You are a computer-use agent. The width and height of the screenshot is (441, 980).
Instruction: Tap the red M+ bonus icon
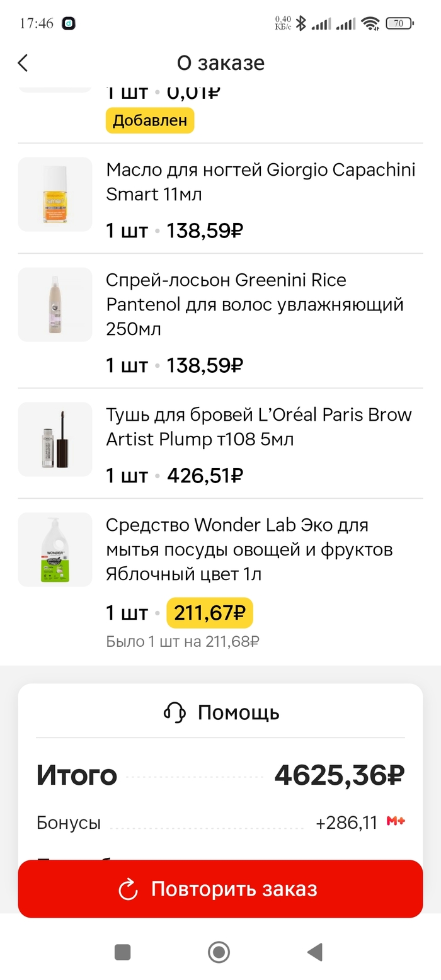[396, 821]
